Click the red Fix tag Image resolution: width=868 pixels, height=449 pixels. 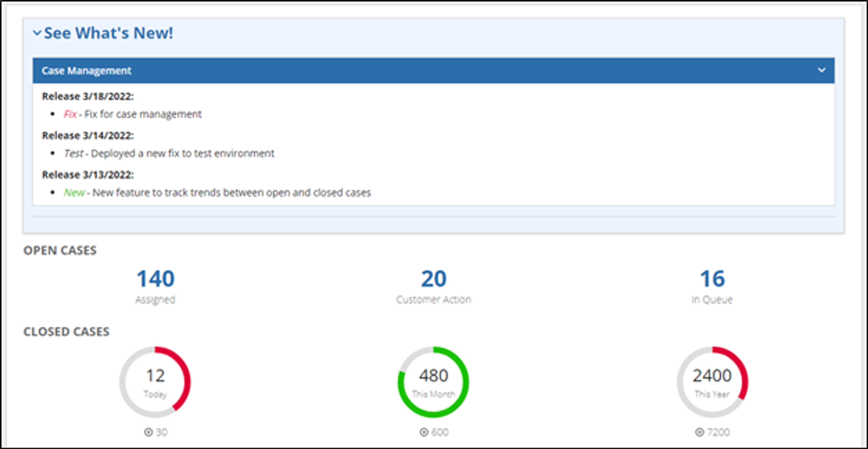[70, 114]
